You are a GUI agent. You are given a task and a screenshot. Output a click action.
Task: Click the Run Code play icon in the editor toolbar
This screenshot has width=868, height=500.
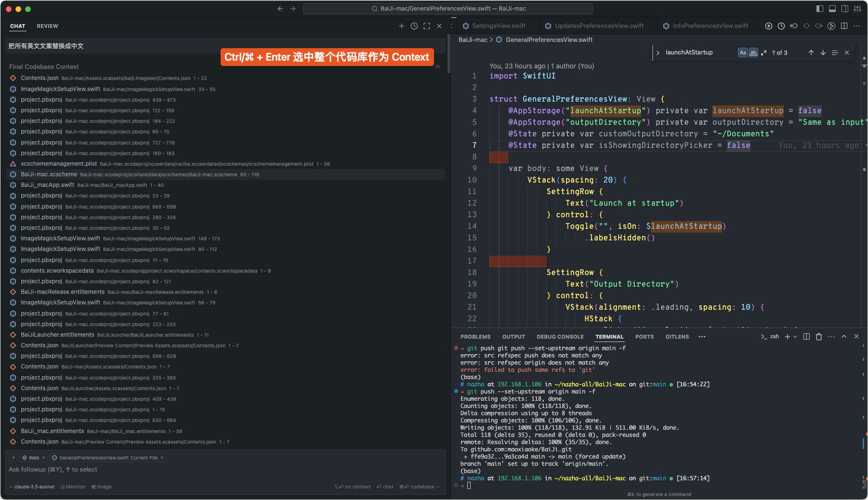[769, 26]
